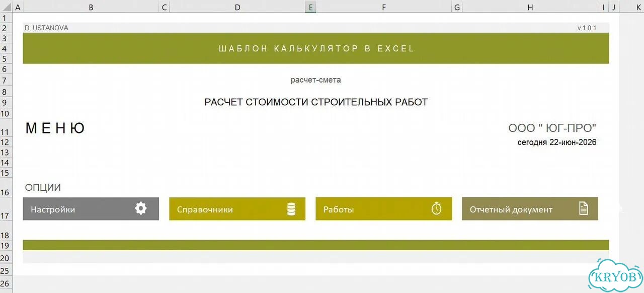Select column H header
The width and height of the screenshot is (644, 293).
click(530, 7)
